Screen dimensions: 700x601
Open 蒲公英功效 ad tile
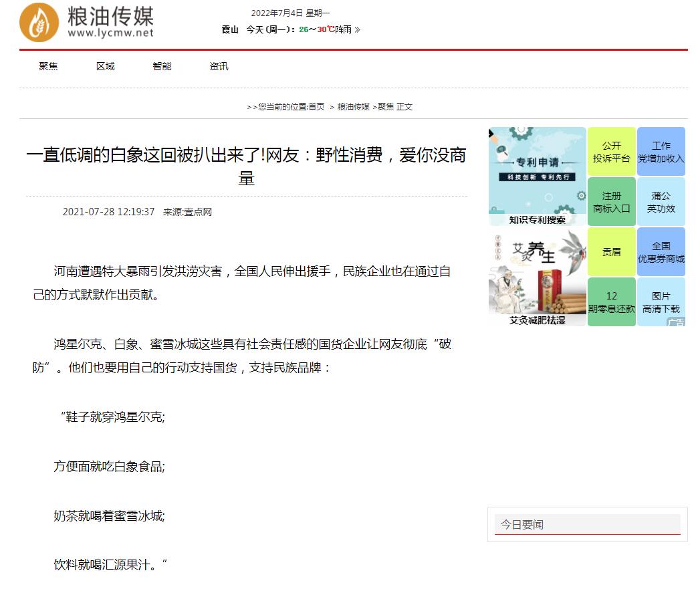(661, 202)
